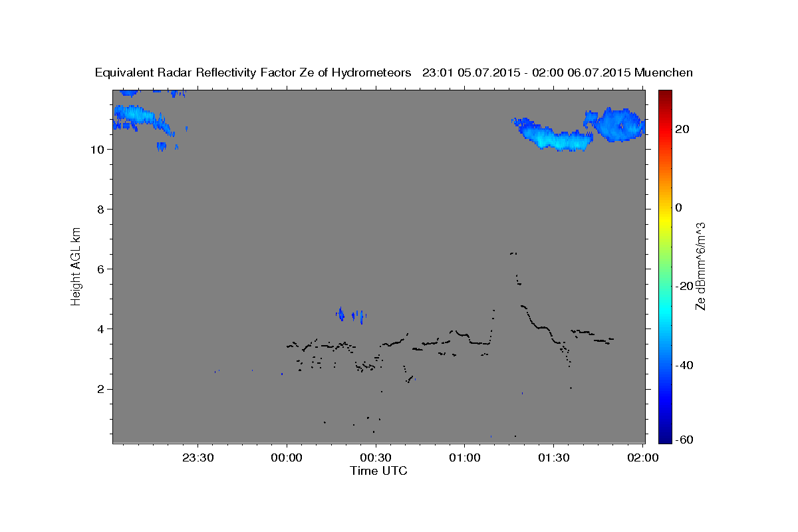Screen dimensions: 798x532
Task: Click the colorbar '-60' label
Action: [x=684, y=440]
